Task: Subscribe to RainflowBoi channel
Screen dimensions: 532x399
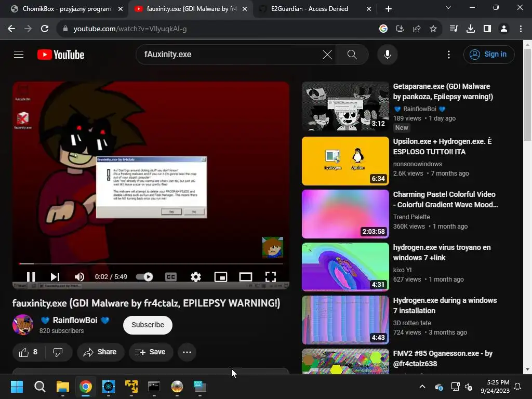Action: coord(148,325)
